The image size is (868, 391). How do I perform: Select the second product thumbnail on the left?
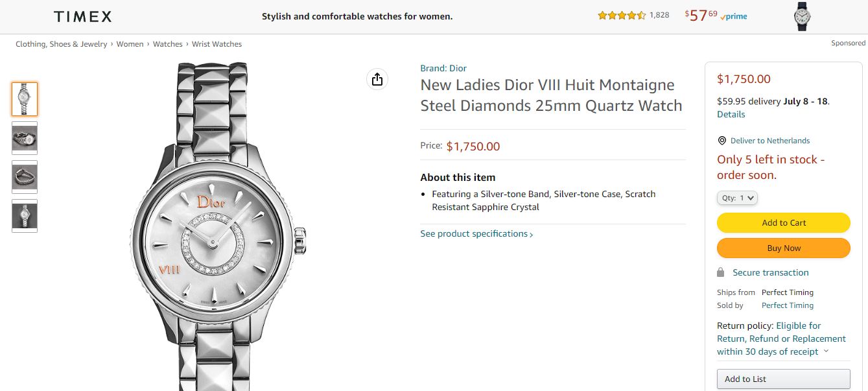24,137
